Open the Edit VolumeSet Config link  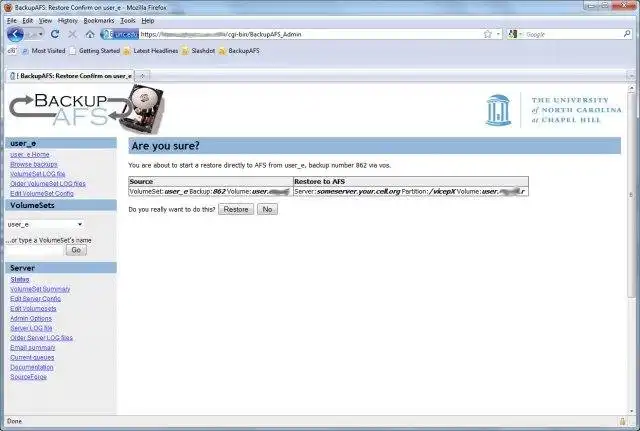click(42, 193)
